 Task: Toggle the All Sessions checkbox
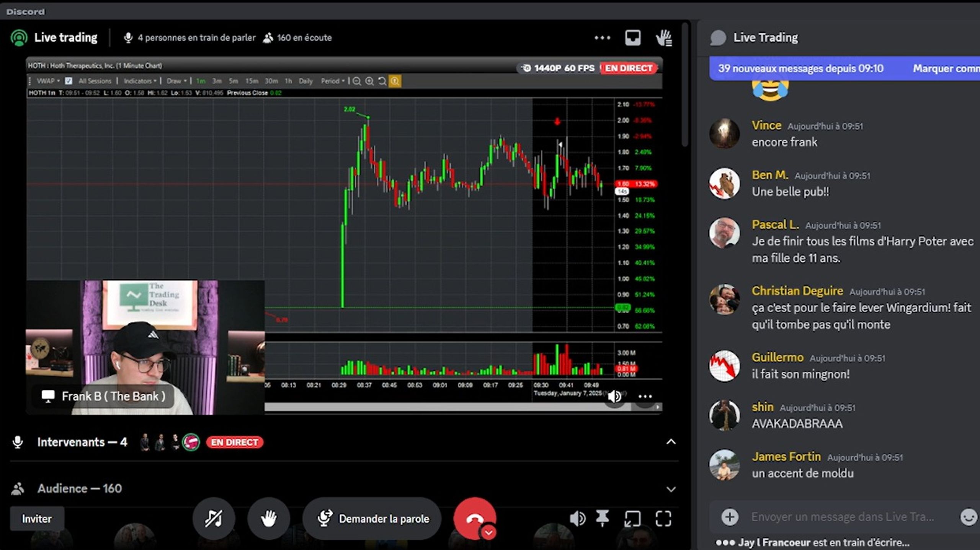(x=69, y=81)
